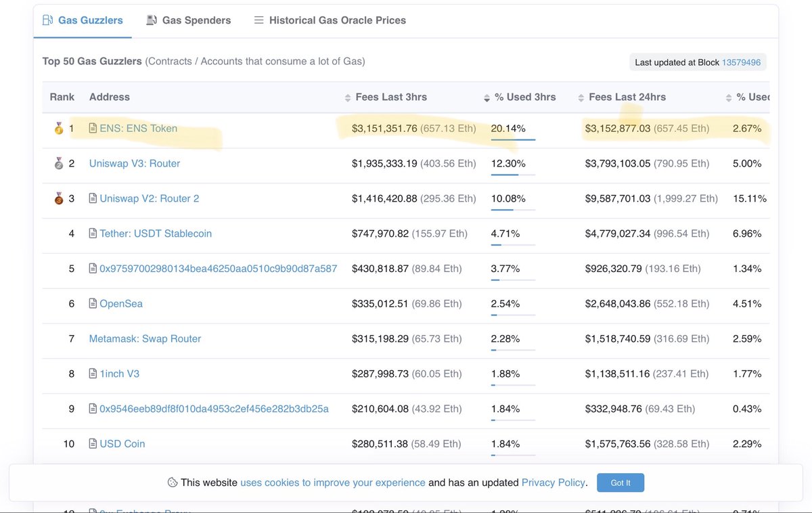Click the 12.30% usage bar for Uniswap V3
Viewport: 812px width, 513px height.
coord(513,175)
